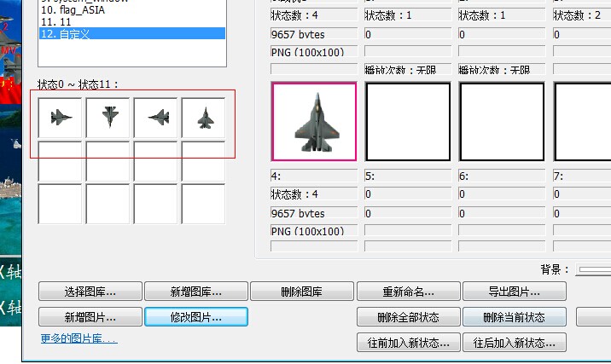Select the upward-facing jet state thumbnail
This screenshot has height=364, width=611.
(x=204, y=118)
